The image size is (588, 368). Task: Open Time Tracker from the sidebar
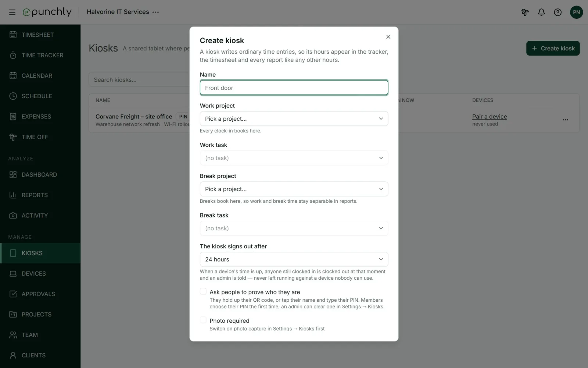pos(40,55)
